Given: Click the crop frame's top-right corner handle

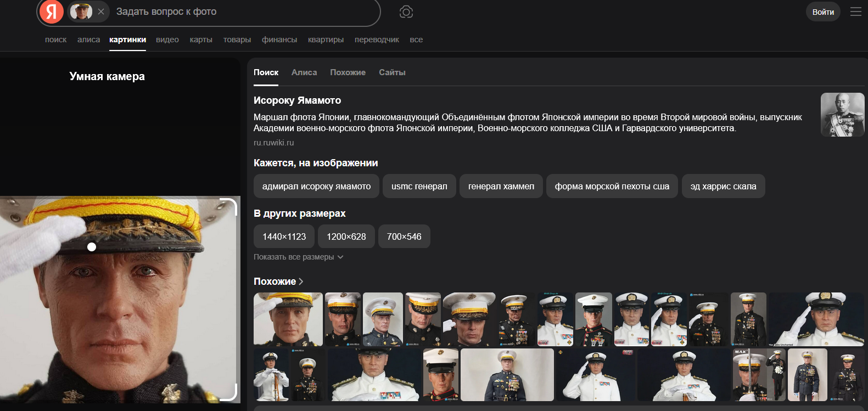Looking at the screenshot, I should [x=229, y=206].
